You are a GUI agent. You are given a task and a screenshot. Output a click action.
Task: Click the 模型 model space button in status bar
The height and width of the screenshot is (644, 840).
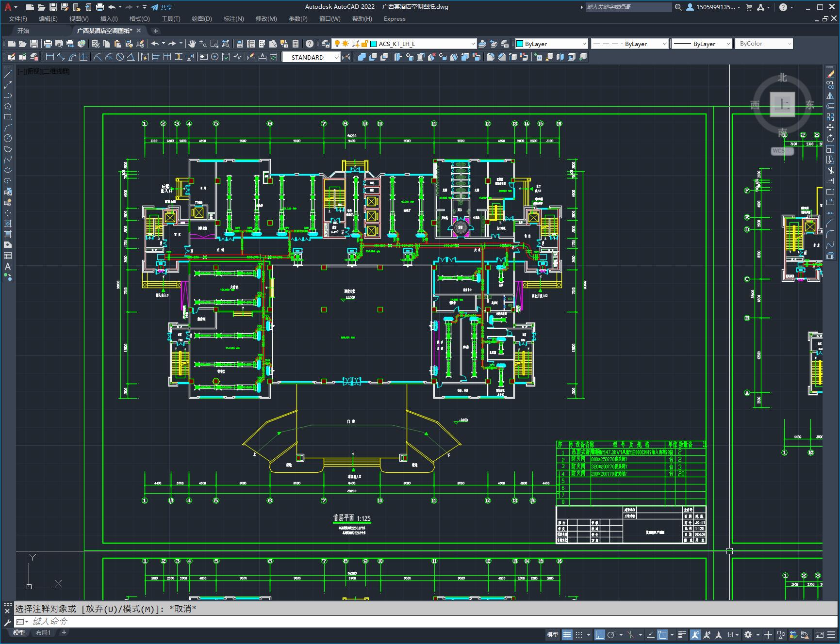click(x=553, y=634)
